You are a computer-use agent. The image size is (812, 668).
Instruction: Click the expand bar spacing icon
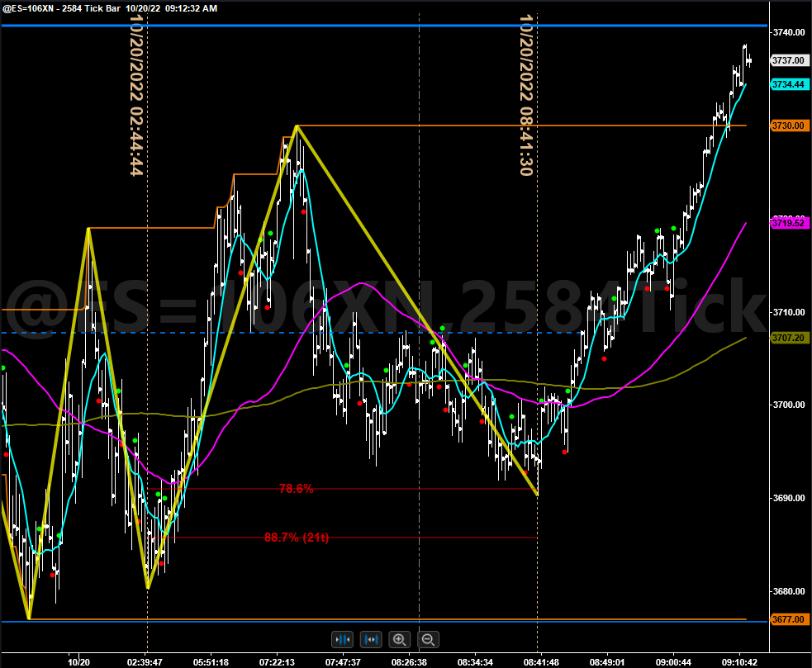371,640
